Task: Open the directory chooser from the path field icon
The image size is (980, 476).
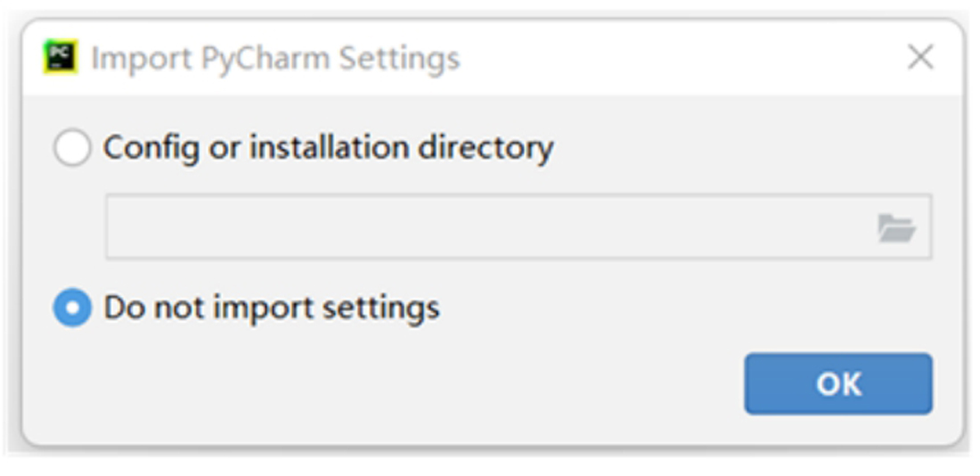Action: [x=896, y=227]
